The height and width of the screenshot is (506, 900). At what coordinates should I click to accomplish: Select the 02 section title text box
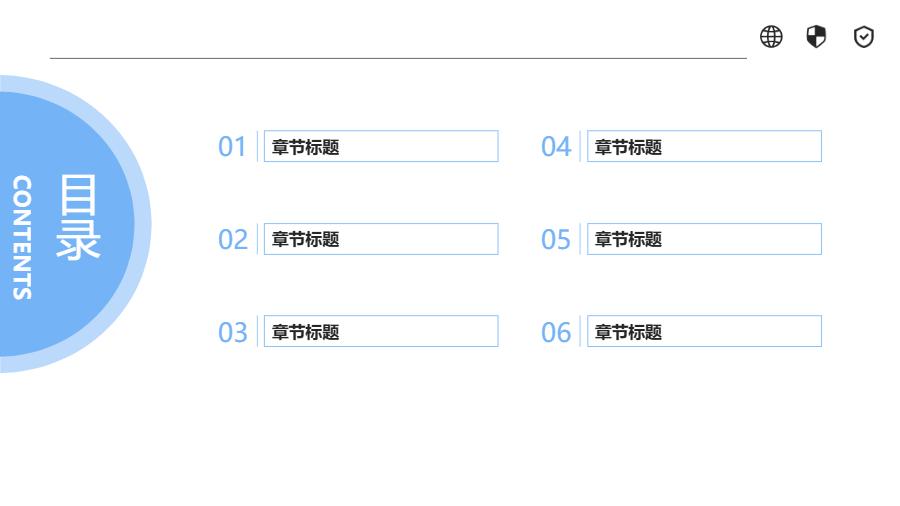pos(381,239)
